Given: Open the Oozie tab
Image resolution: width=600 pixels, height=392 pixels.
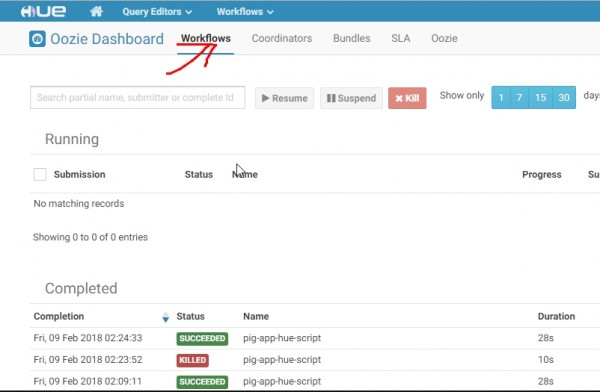Looking at the screenshot, I should (x=444, y=38).
